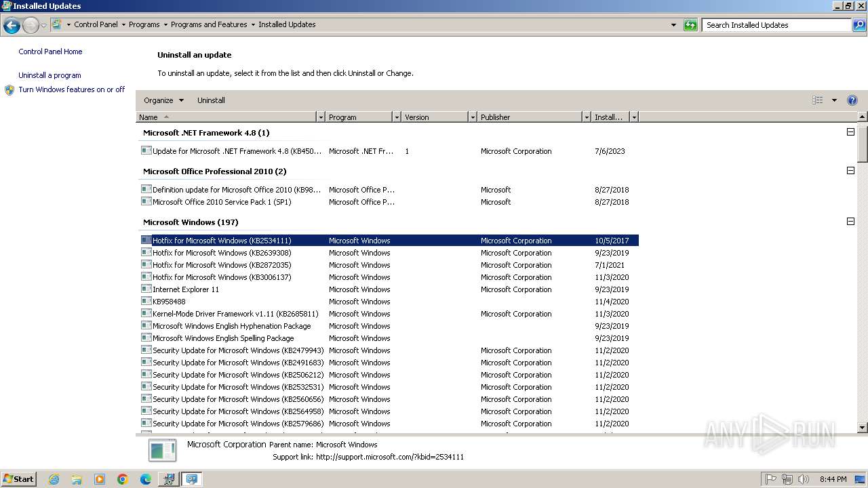Collapse the Microsoft Office Professional 2010 group
The image size is (868, 488).
[x=850, y=171]
